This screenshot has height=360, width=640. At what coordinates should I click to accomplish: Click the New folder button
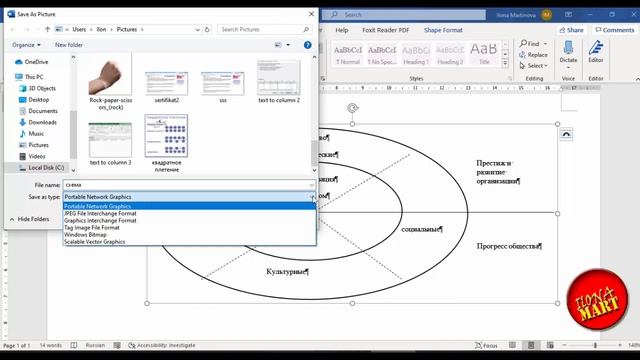point(69,45)
